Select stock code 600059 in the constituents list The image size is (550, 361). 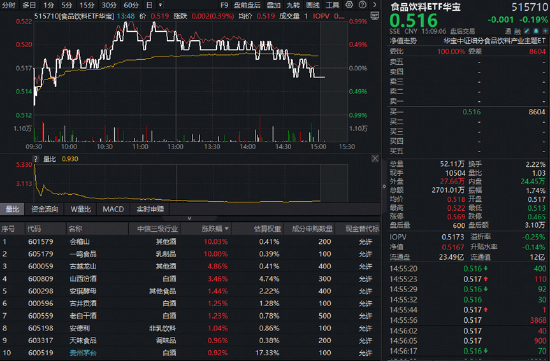[41, 266]
